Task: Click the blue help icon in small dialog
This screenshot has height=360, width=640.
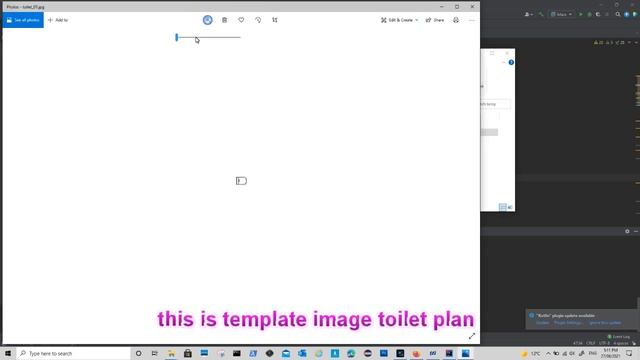Action: [511, 62]
